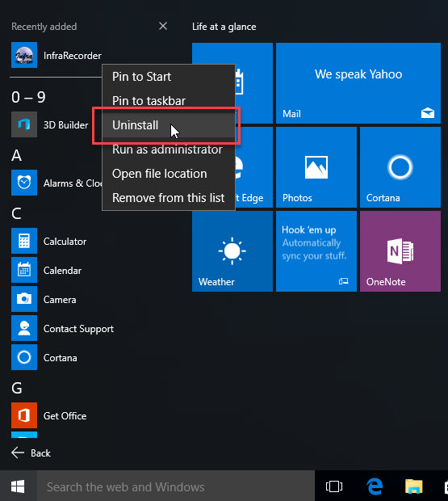The image size is (448, 501).
Task: Open the Calendar app icon
Action: click(24, 270)
